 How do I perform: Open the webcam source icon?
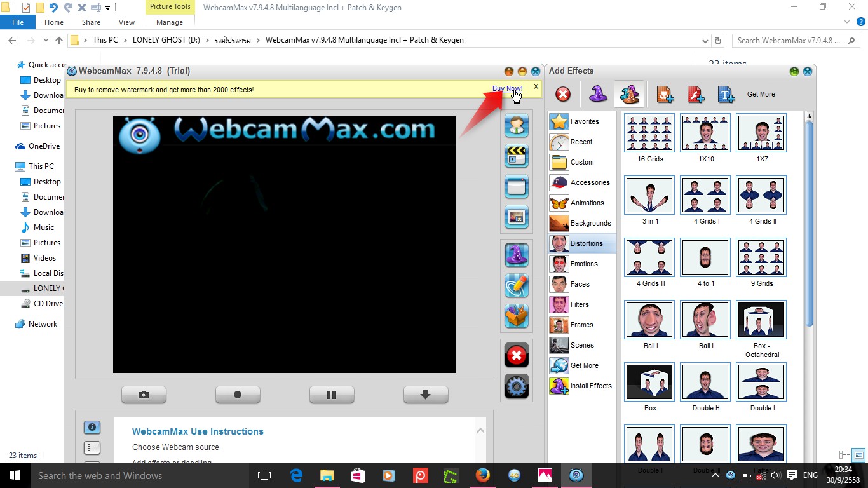[517, 125]
